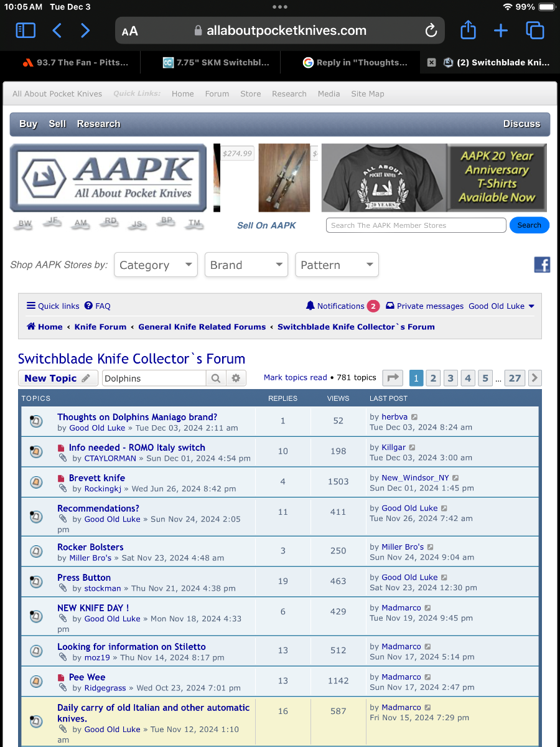Open Safari sidebar panel icon

[x=26, y=31]
